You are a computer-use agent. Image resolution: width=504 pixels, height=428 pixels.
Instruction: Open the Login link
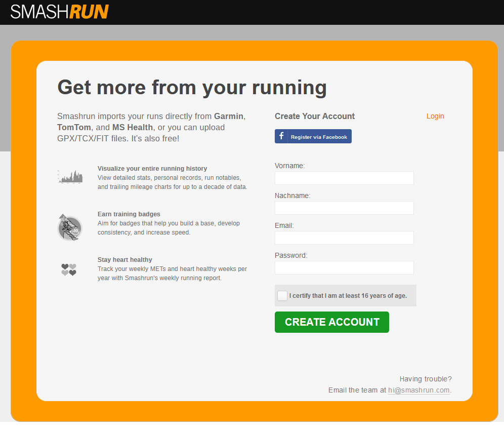(x=435, y=116)
